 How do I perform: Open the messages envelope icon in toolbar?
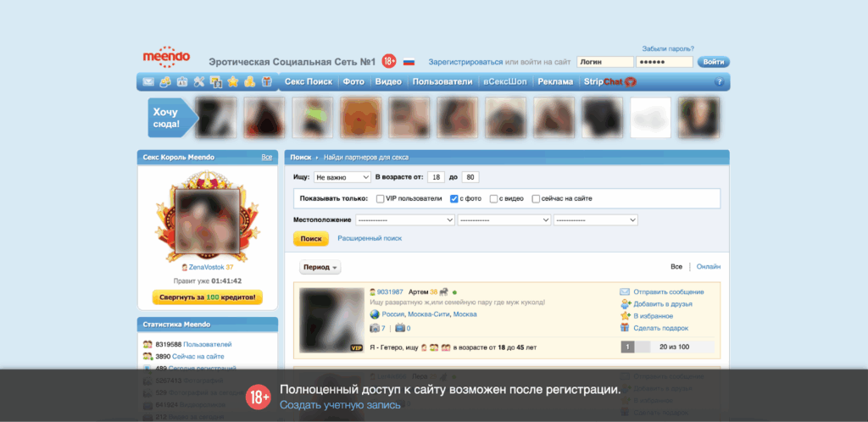click(x=148, y=82)
